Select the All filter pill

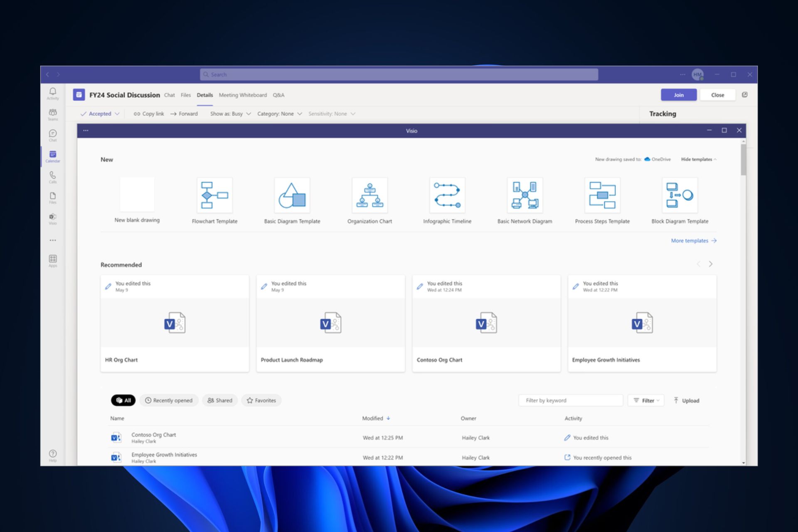coord(123,400)
